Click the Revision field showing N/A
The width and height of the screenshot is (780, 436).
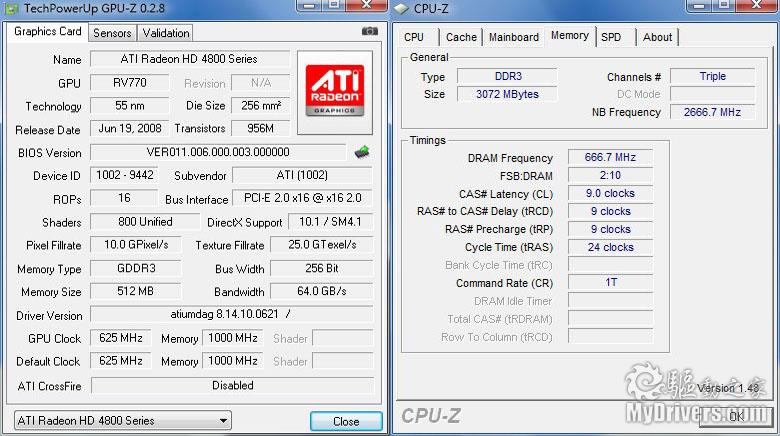[x=261, y=83]
